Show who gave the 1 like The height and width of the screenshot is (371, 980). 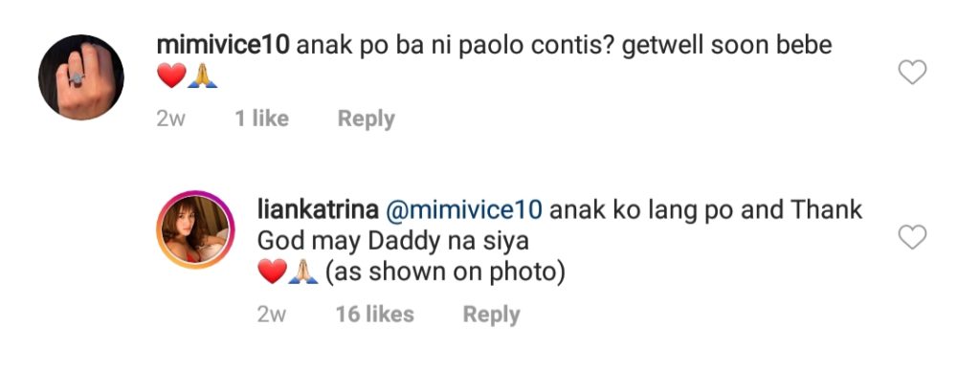(x=262, y=118)
